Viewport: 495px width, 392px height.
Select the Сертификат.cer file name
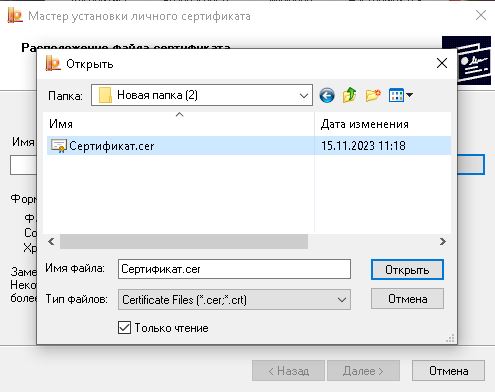point(112,146)
